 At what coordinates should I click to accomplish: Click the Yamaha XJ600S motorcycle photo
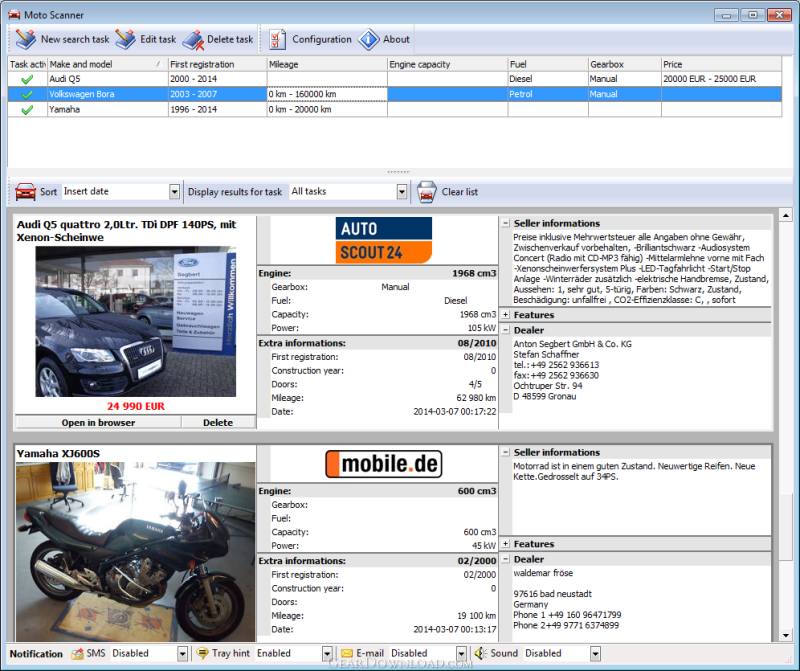tap(136, 552)
